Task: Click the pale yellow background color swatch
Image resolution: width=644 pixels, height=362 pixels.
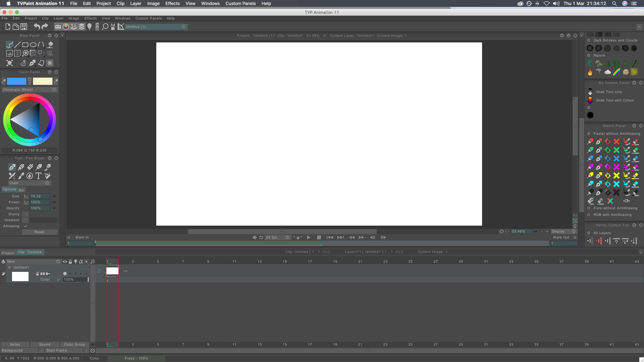Action: (x=43, y=81)
